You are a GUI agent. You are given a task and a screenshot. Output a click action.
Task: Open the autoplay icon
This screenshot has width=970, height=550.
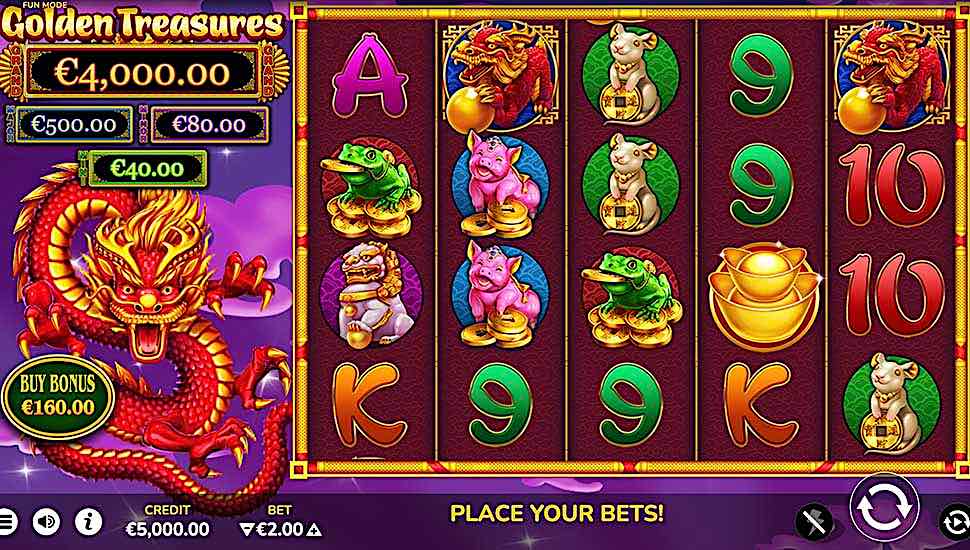click(955, 523)
